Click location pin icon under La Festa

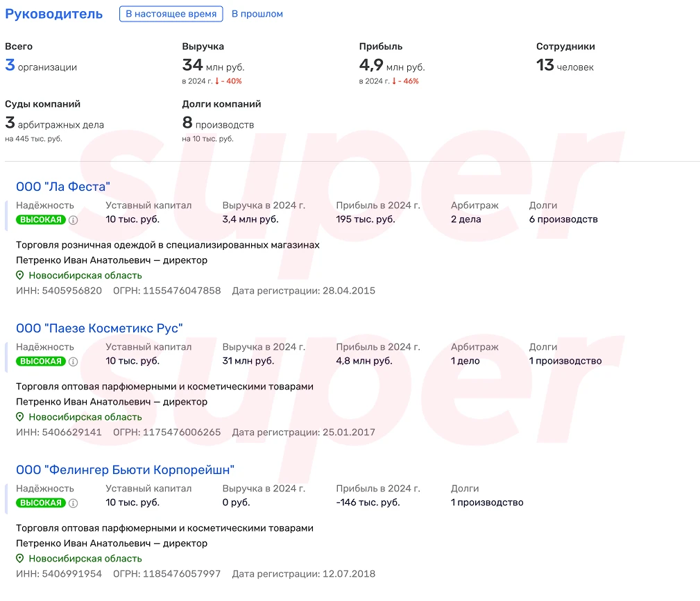point(20,276)
